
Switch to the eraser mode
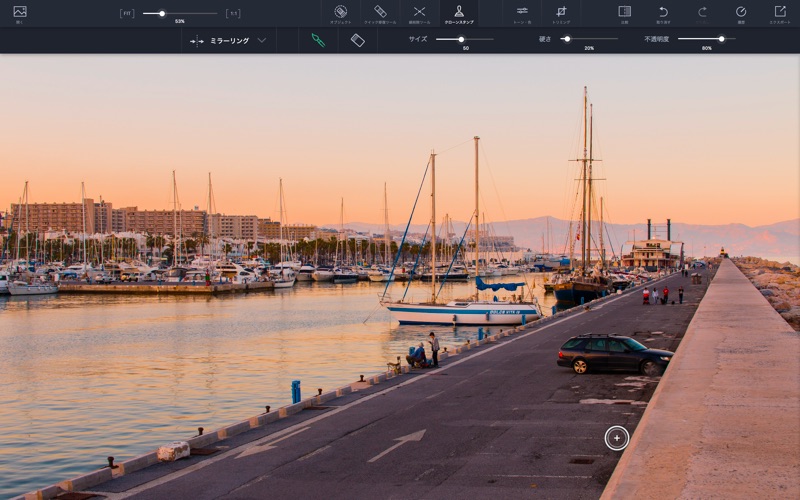point(357,40)
